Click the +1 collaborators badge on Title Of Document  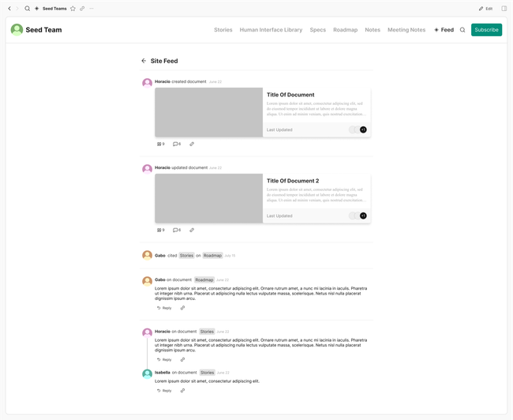(363, 129)
